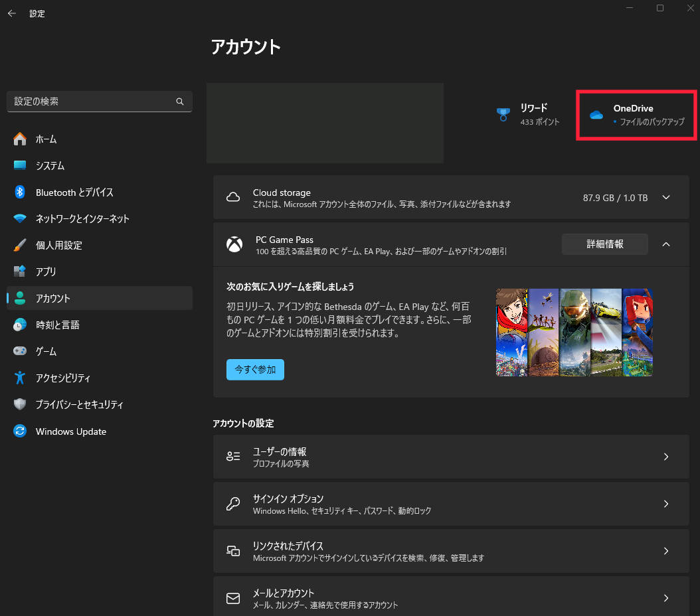The width and height of the screenshot is (700, 616).
Task: Open ネットワークとインターネット settings
Action: coord(100,218)
